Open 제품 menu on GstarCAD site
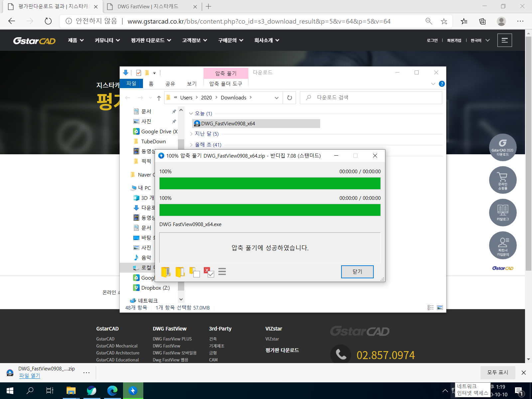 (76, 40)
